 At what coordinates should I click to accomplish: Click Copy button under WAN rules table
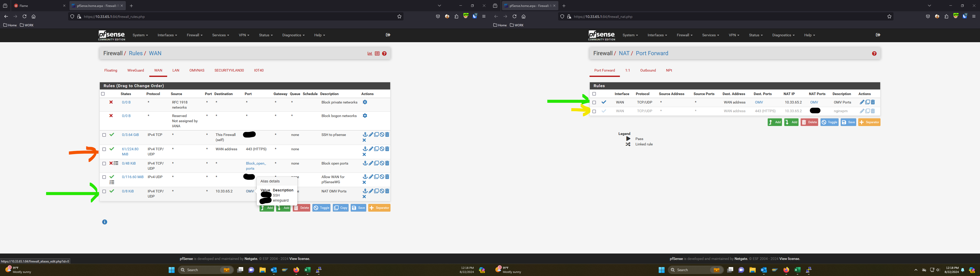pyautogui.click(x=341, y=208)
